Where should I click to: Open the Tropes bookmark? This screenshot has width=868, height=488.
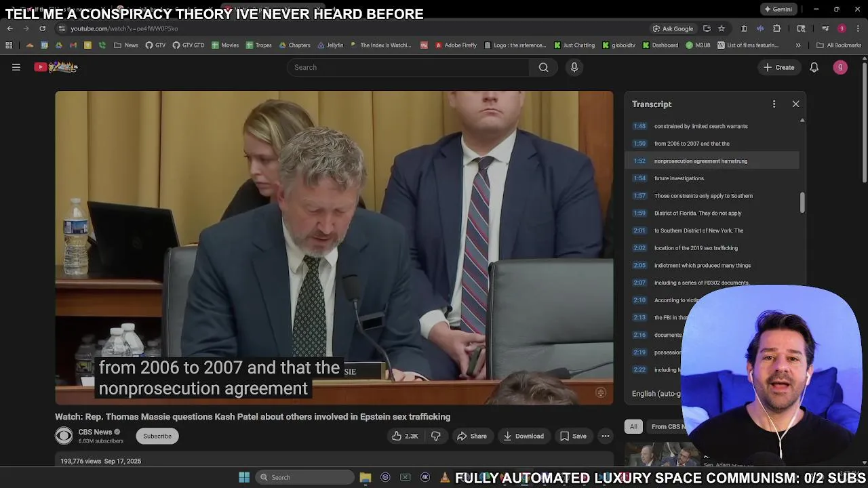[x=258, y=45]
